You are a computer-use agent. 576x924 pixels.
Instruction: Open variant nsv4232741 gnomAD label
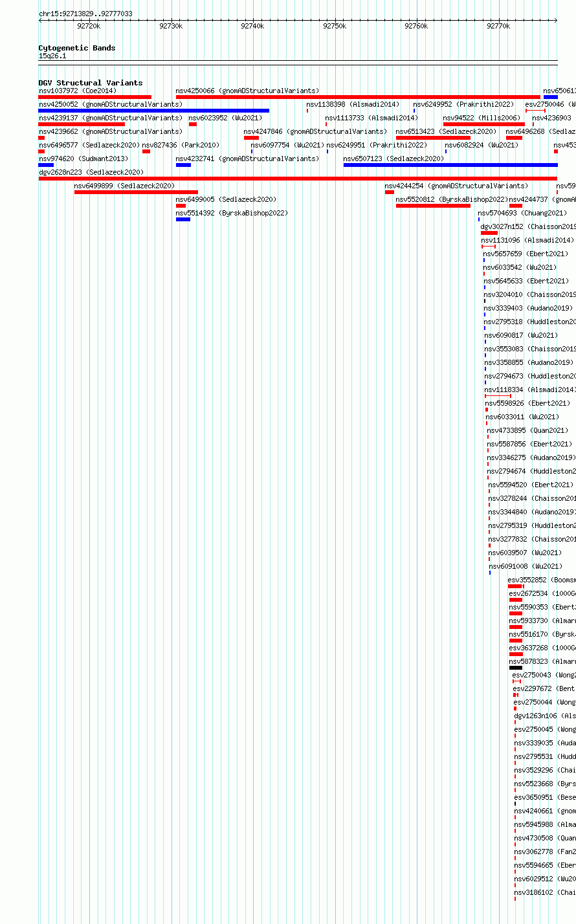247,159
